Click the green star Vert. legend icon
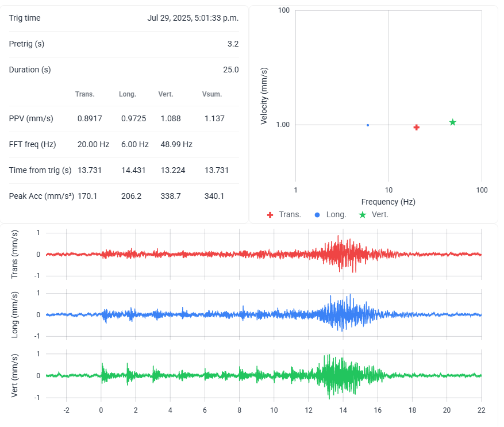The width and height of the screenshot is (504, 427). click(362, 214)
